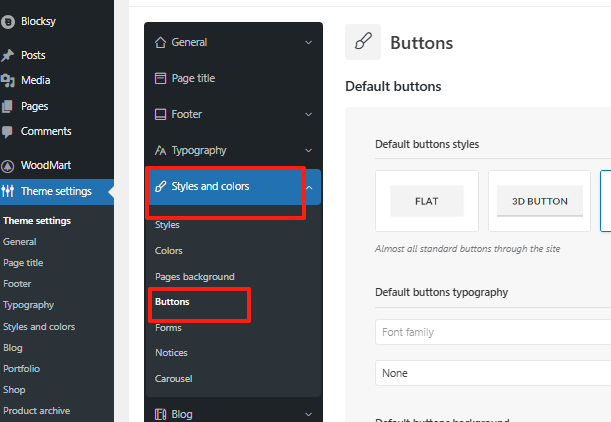Expand the General section chevron
Image resolution: width=611 pixels, height=422 pixels.
coord(308,42)
